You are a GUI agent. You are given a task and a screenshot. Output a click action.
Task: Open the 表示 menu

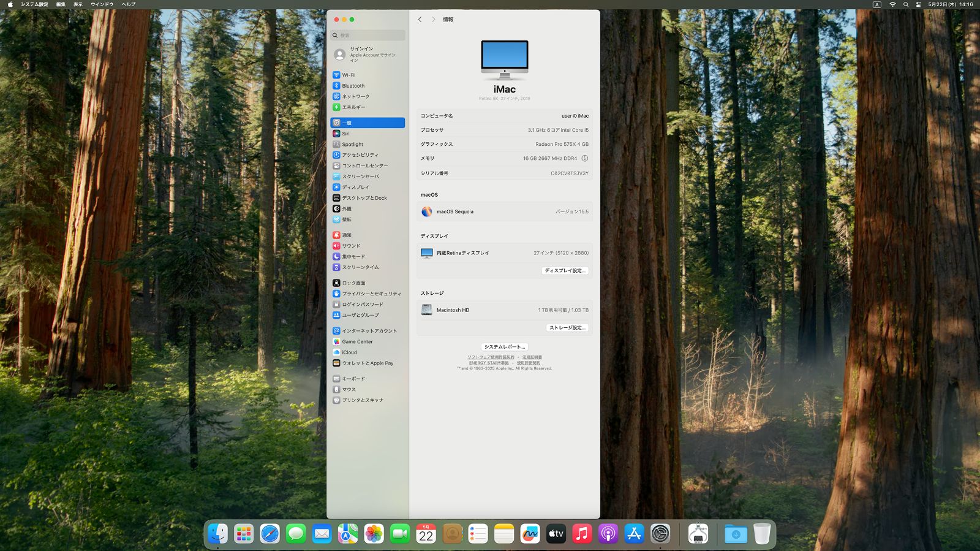coord(78,4)
